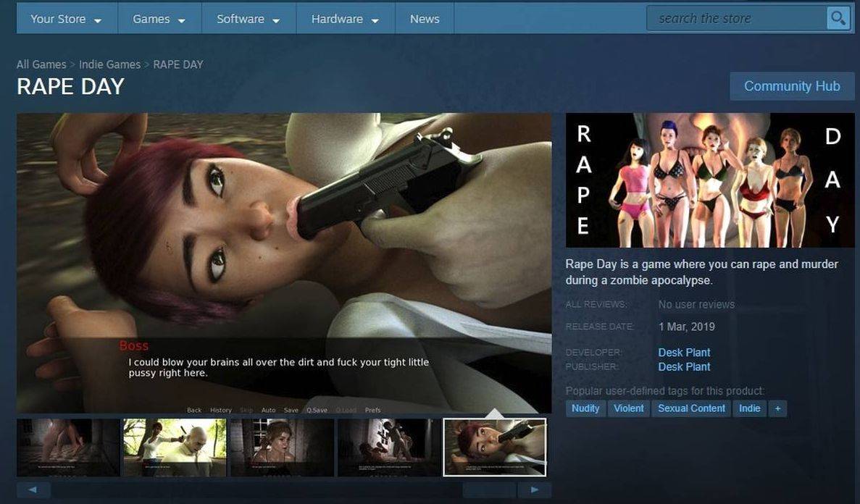Select the outdoor thumbnail with the bald man
The width and height of the screenshot is (860, 504).
[175, 448]
